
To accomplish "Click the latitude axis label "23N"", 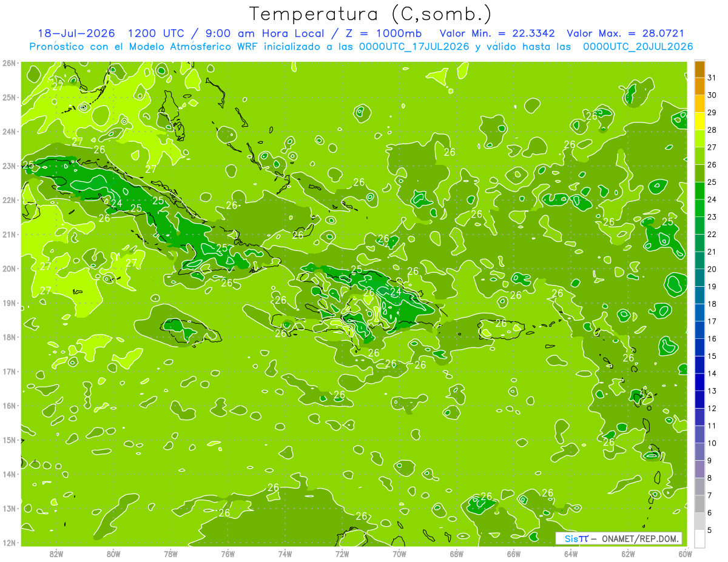I will point(9,166).
